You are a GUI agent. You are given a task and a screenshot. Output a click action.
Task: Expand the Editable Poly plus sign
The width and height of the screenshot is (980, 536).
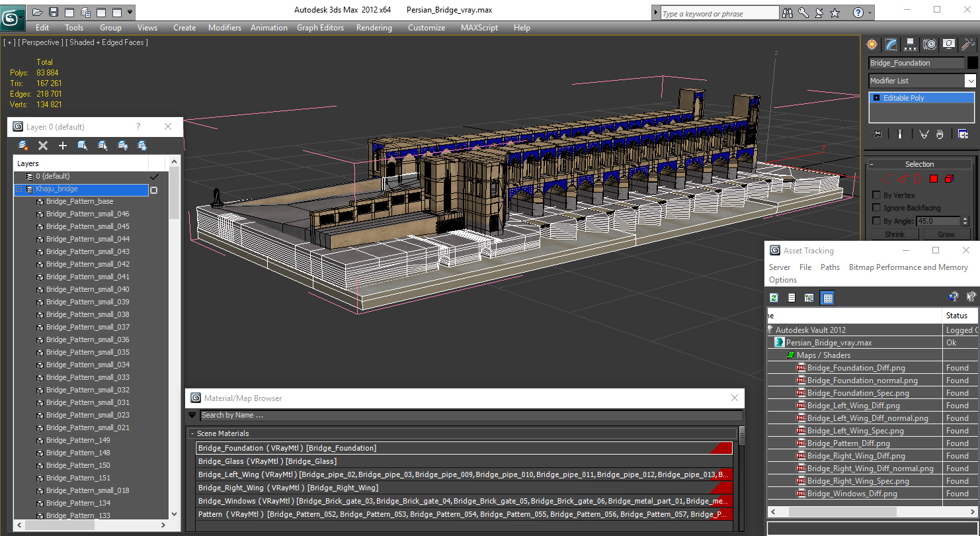[876, 98]
